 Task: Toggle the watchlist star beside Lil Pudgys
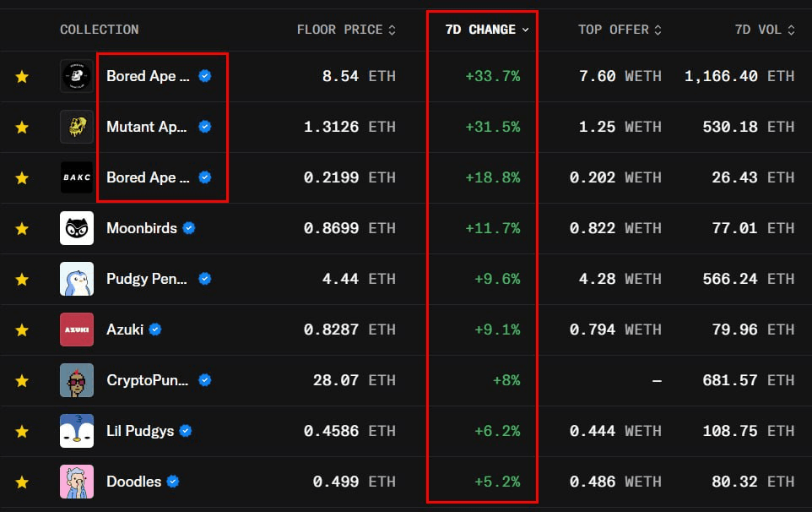click(x=22, y=431)
